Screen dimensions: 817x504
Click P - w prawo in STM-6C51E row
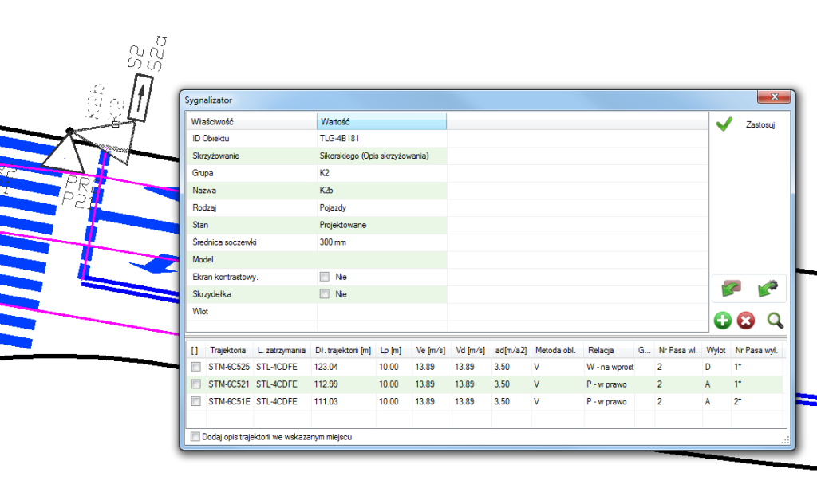point(606,401)
